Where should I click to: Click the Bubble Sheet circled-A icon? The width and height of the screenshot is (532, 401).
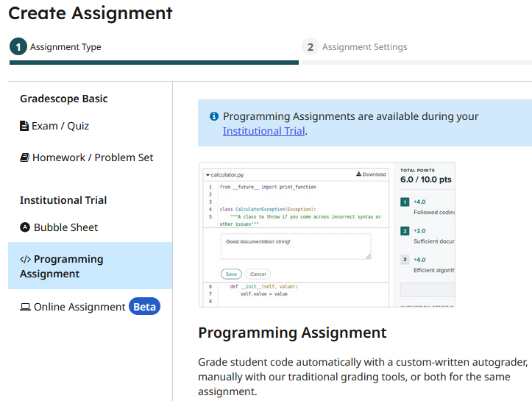click(x=25, y=227)
